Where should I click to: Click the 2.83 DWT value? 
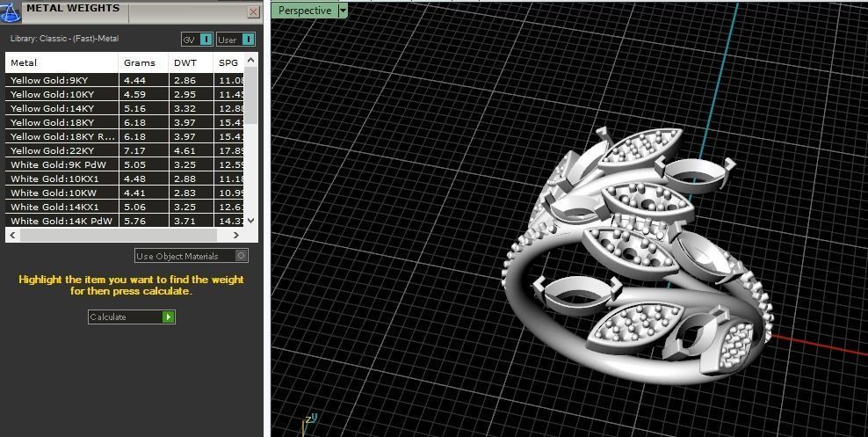click(184, 193)
